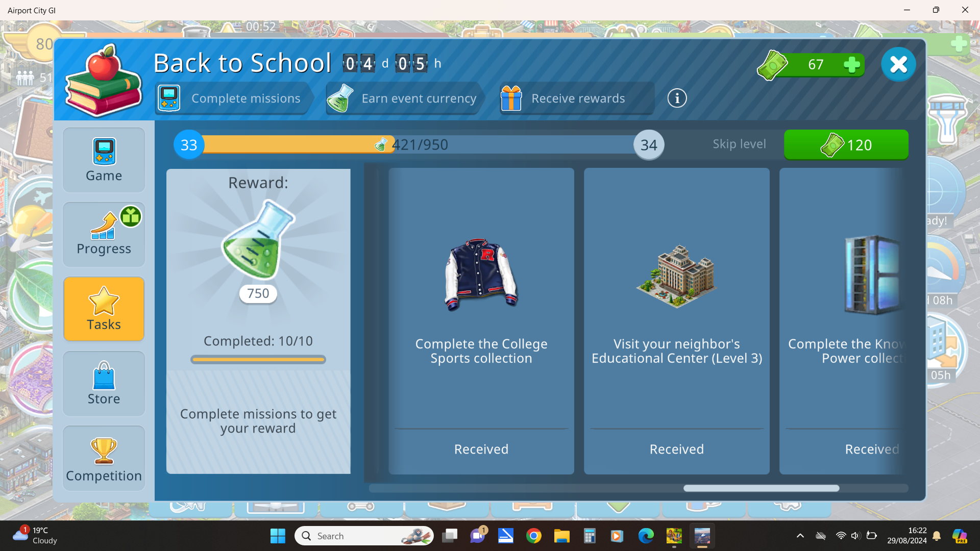Click the event currency progress bar 421/950
This screenshot has width=980, height=551.
[x=419, y=144]
